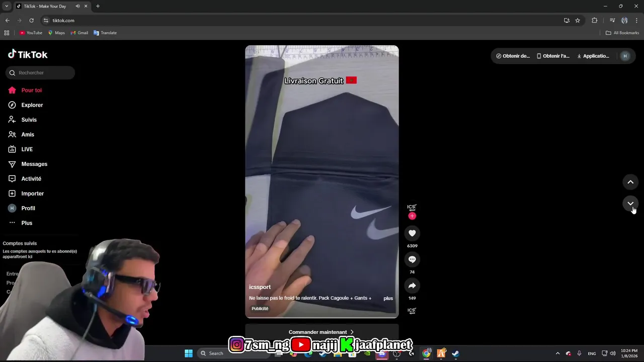Open the volume icon in system tray
Screen dimensions: 644x362
click(x=613, y=353)
